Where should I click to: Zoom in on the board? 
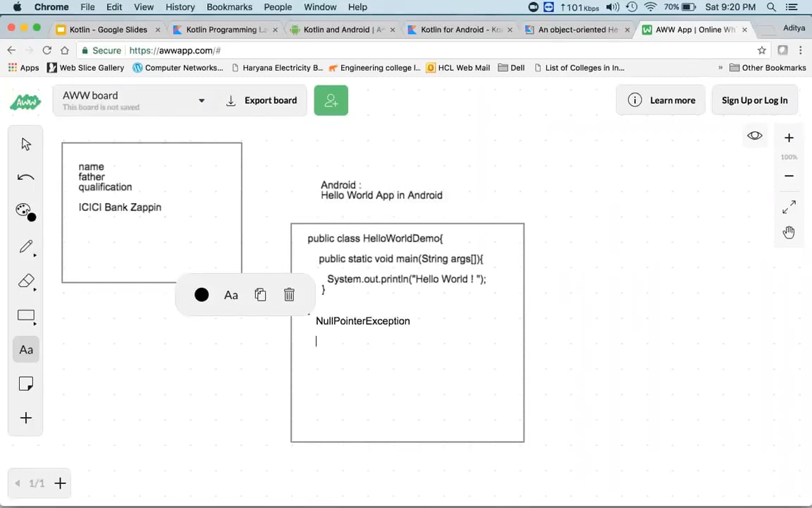789,138
